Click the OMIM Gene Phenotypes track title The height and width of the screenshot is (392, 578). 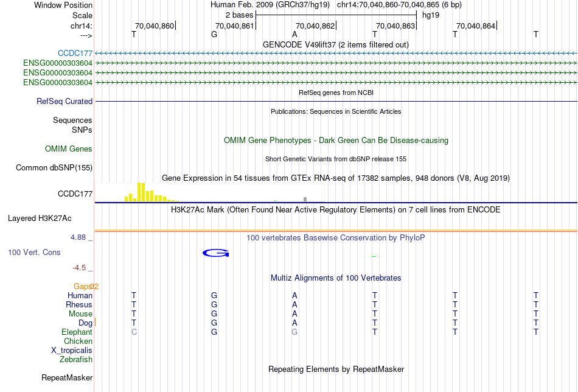tap(336, 141)
